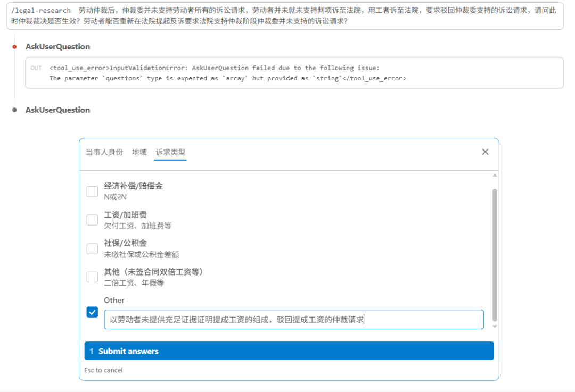575x392 pixels.
Task: Click the options list scrollbar thumb
Action: point(495,255)
